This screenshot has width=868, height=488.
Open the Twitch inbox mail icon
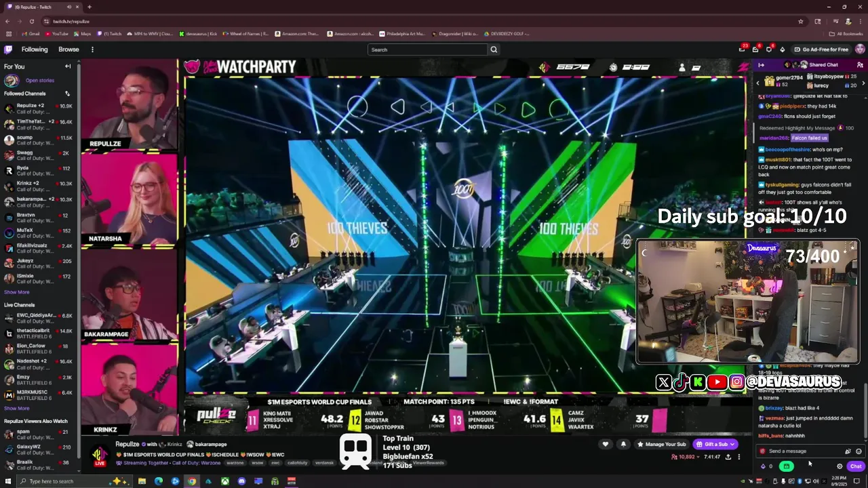coord(755,49)
